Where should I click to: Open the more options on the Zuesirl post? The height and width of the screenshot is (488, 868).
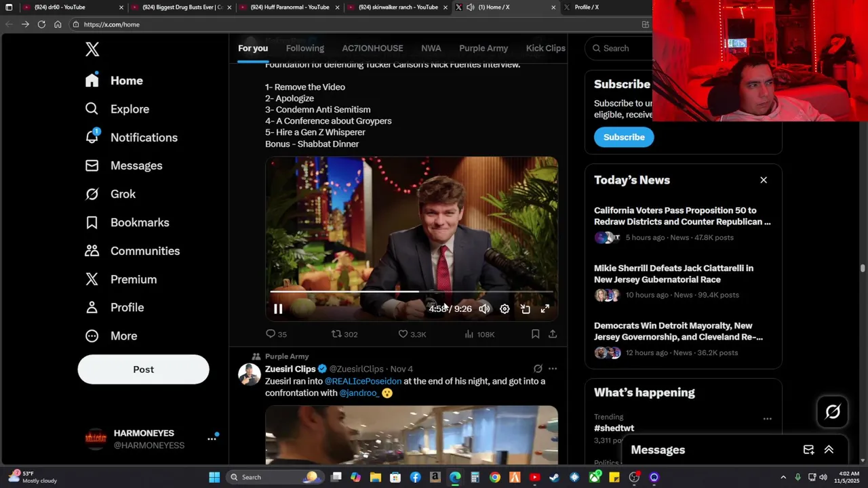click(x=553, y=369)
